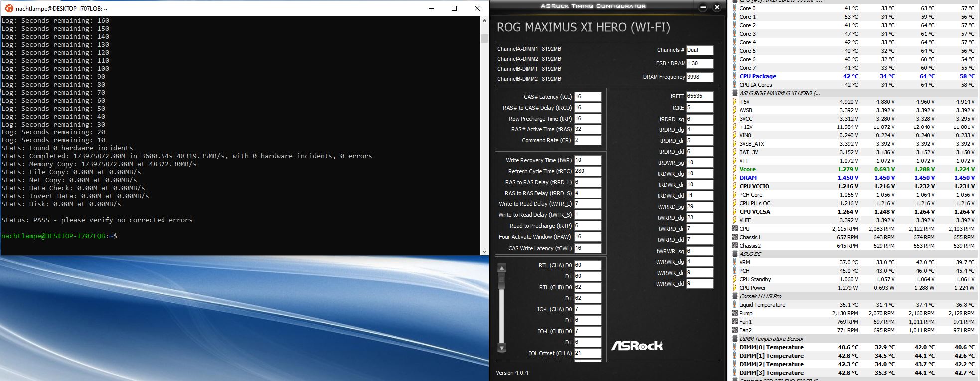
Task: Click the 'Found 0 hardware incidents' stats line
Action: click(x=67, y=148)
